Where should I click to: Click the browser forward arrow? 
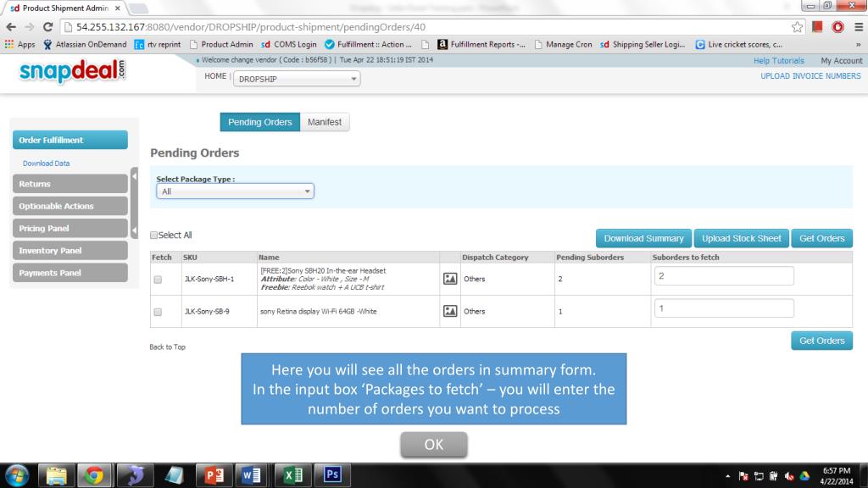[30, 26]
